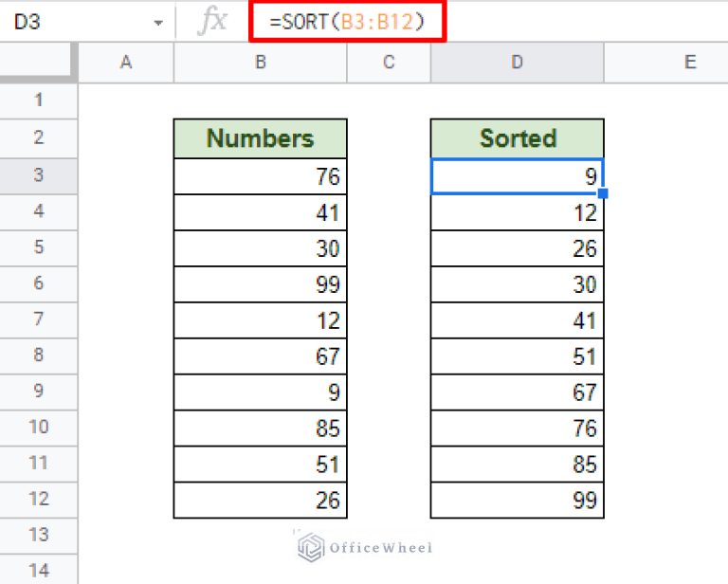Click the fx function icon
Image resolution: width=728 pixels, height=584 pixels.
pos(211,22)
